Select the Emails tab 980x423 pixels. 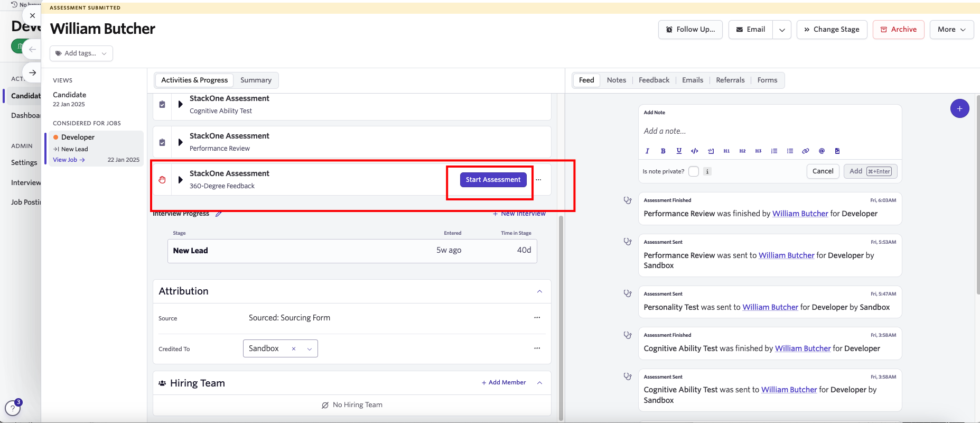coord(693,80)
